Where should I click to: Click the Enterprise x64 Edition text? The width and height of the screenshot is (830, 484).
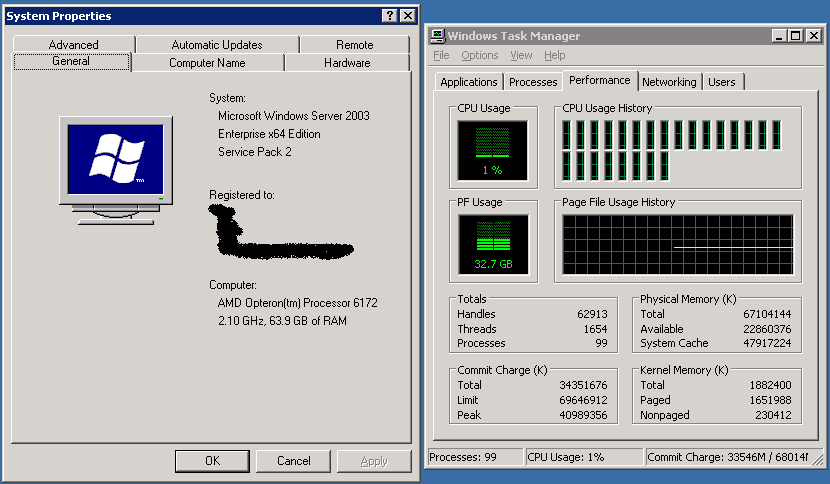269,134
